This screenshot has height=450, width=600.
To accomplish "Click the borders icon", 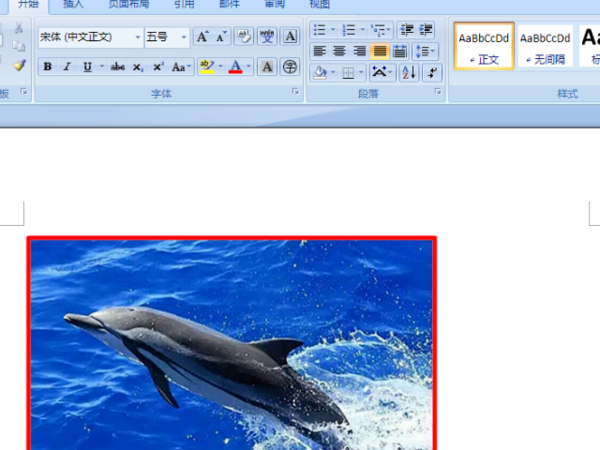I will [348, 72].
